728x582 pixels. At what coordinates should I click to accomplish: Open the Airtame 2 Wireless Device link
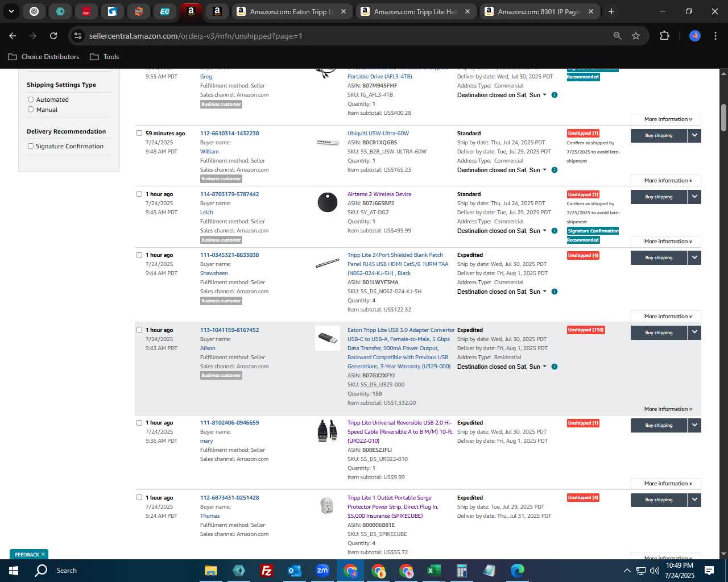[x=379, y=194]
